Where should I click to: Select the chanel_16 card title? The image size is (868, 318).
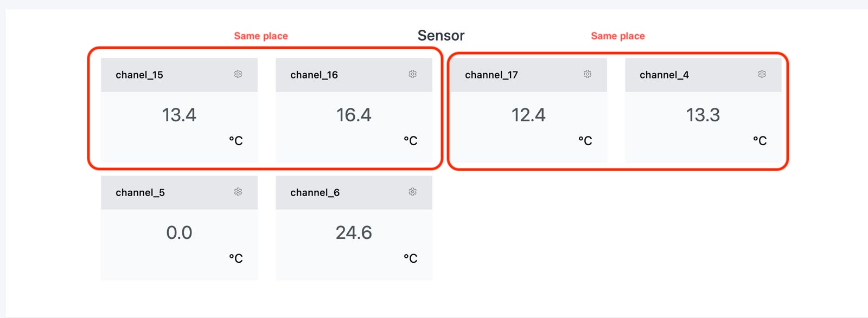(x=314, y=75)
